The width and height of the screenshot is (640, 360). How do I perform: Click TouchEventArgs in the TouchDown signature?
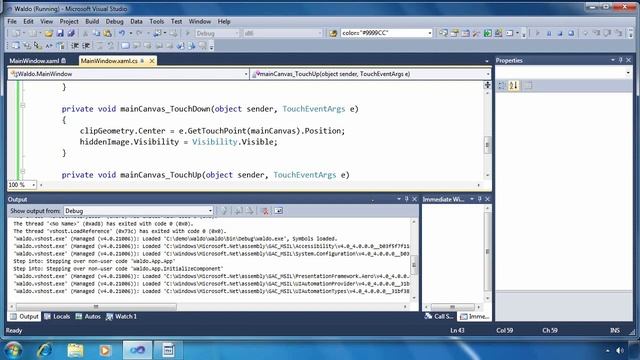(x=313, y=109)
